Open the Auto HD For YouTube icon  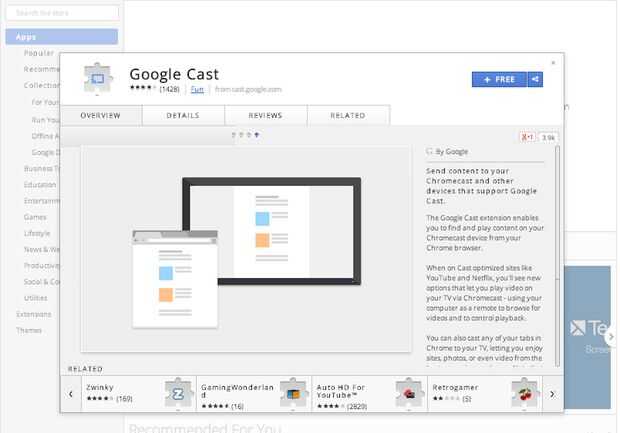point(409,393)
